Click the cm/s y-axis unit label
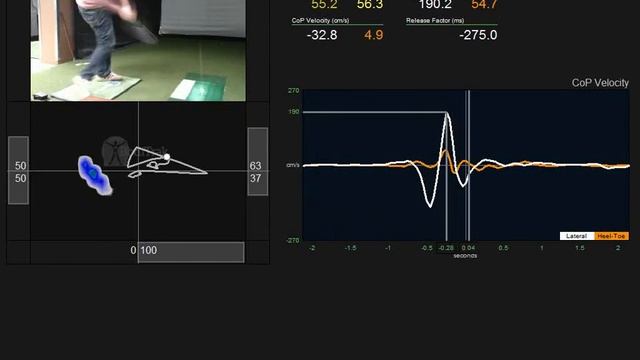 click(293, 165)
